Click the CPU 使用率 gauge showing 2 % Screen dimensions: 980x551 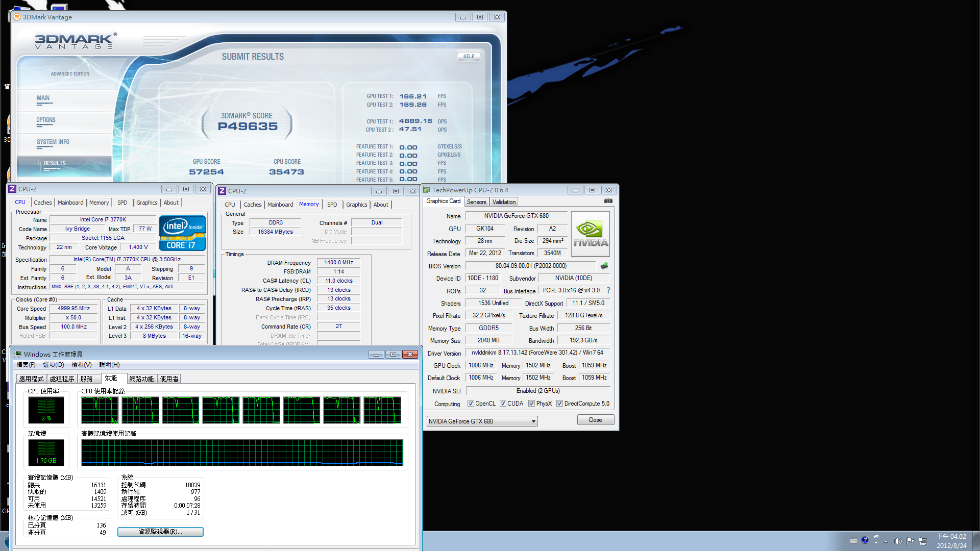point(46,410)
